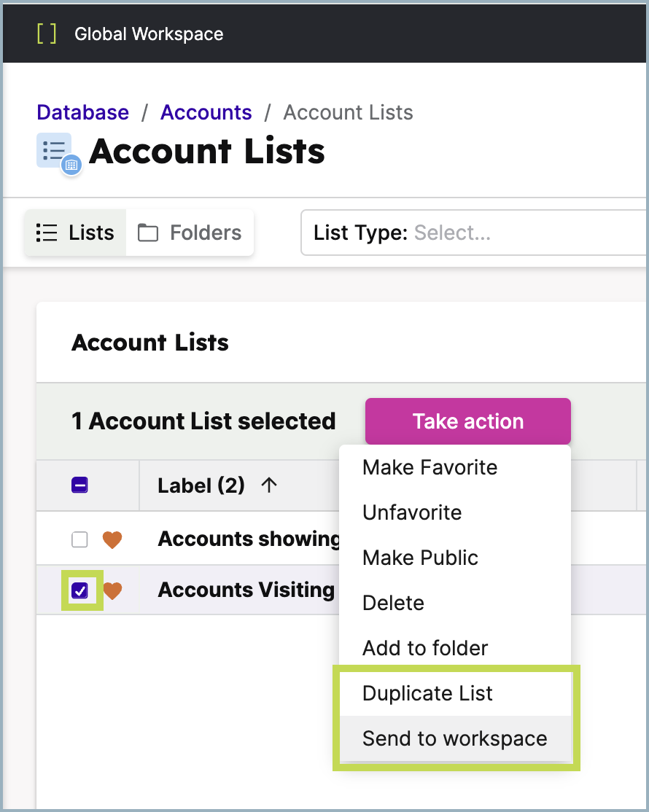Viewport: 649px width, 812px height.
Task: Click heart icon on Accounts Visiting row
Action: [x=112, y=590]
